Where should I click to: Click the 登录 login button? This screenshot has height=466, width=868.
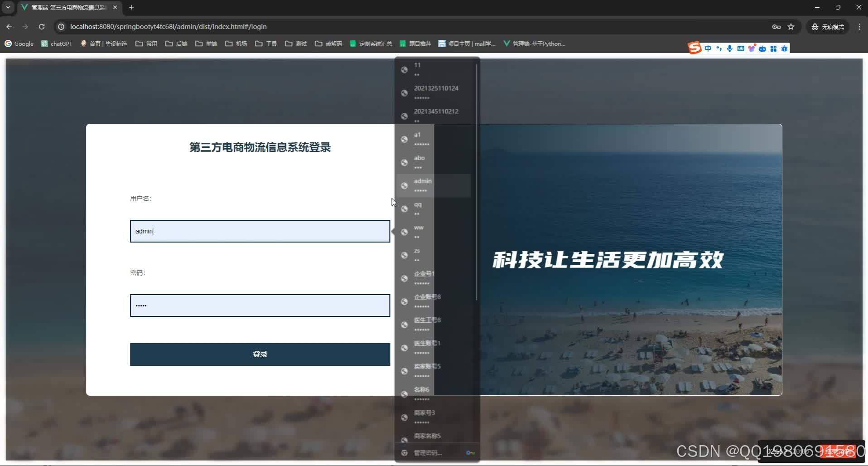point(260,354)
